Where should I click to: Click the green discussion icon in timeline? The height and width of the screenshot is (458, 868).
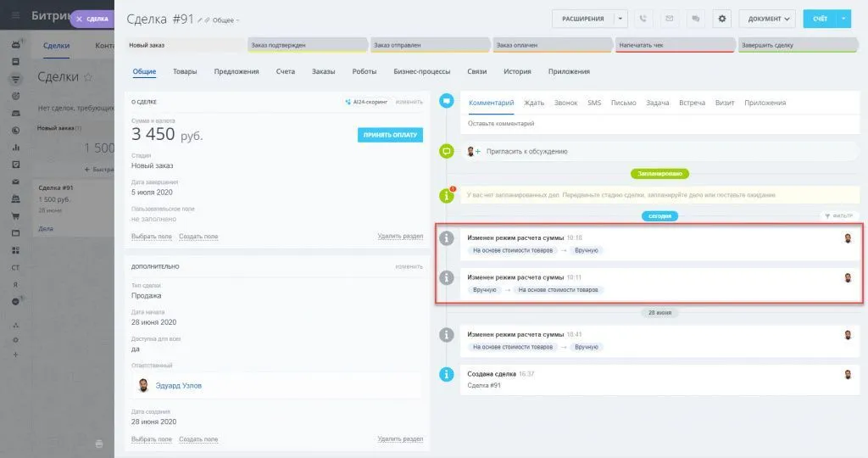coord(447,151)
